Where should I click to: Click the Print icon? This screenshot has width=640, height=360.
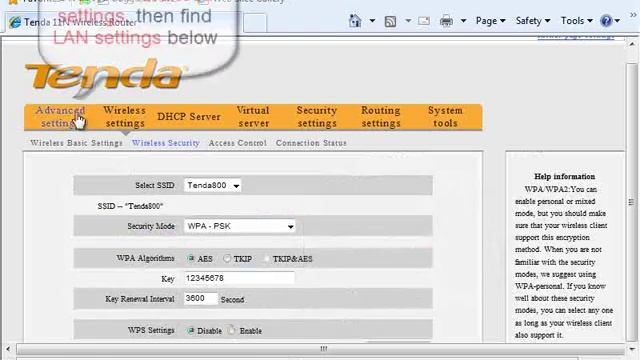pos(446,20)
